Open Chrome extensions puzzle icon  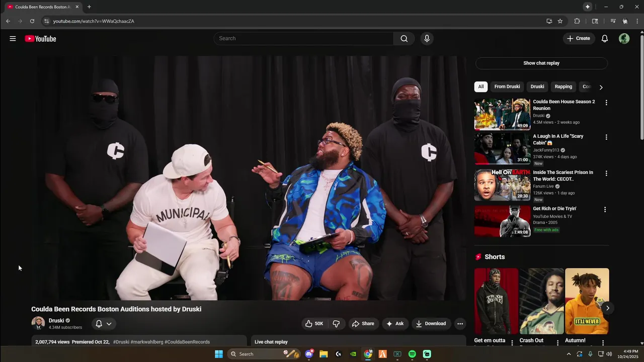[577, 21]
